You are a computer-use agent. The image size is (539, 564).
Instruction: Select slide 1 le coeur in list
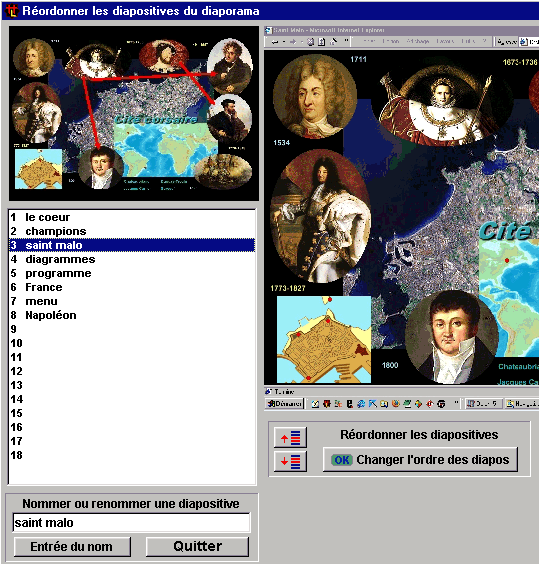click(132, 217)
